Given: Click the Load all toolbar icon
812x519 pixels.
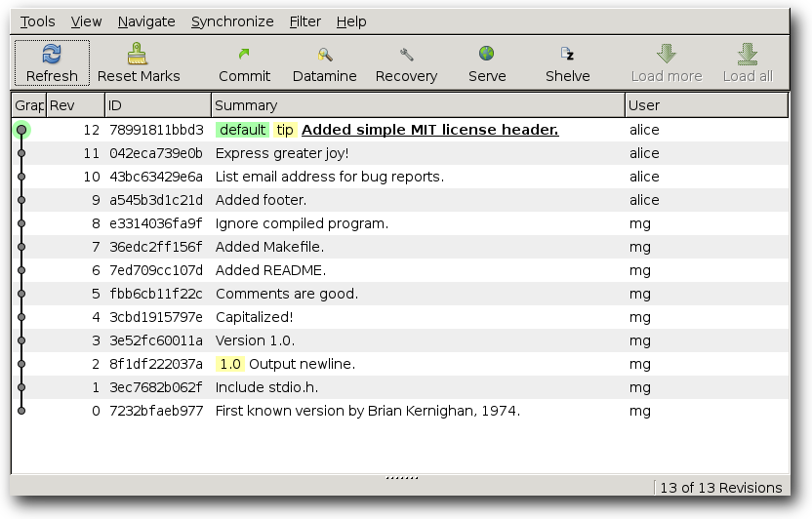Looking at the screenshot, I should [748, 54].
